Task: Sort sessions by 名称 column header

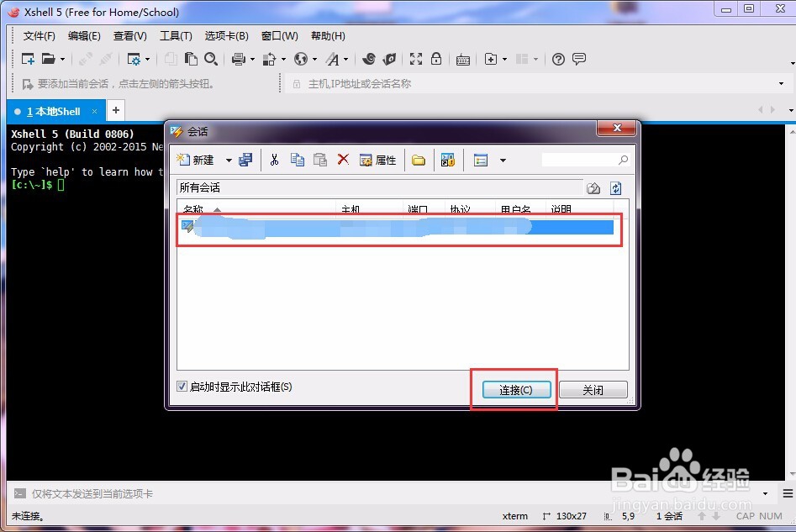Action: [256, 208]
